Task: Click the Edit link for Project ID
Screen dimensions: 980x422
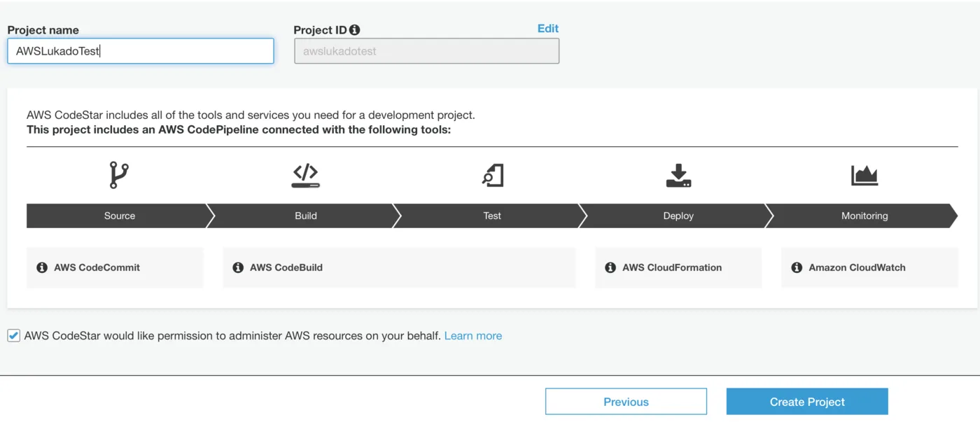Action: pyautogui.click(x=548, y=29)
